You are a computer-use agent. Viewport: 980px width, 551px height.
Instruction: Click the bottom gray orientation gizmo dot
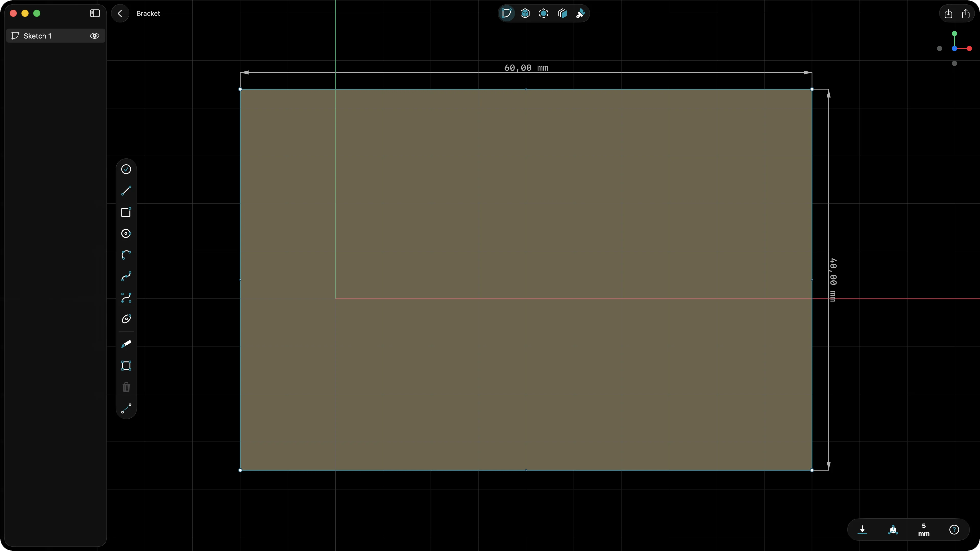point(954,63)
